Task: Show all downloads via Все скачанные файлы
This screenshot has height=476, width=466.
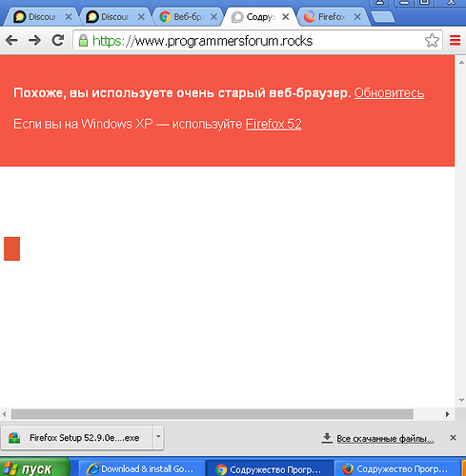Action: [385, 439]
